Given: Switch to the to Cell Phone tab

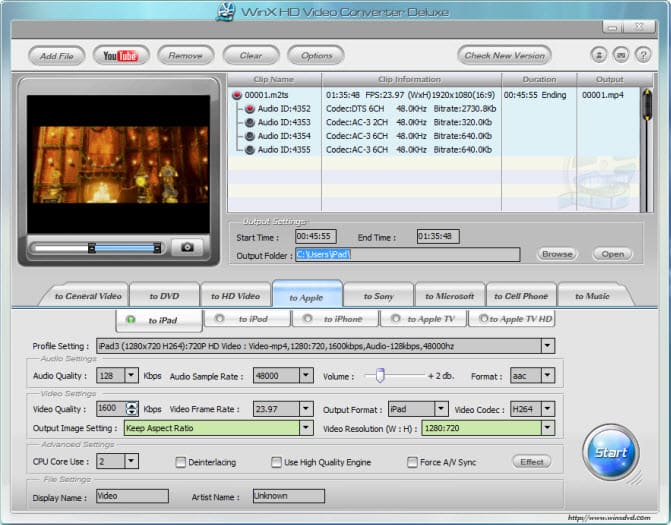Looking at the screenshot, I should point(521,296).
